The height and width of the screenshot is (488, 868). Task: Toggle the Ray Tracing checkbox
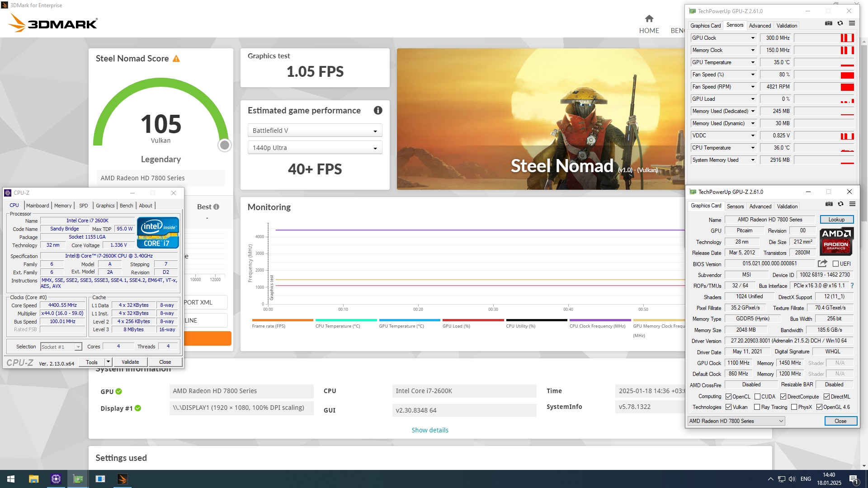757,407
